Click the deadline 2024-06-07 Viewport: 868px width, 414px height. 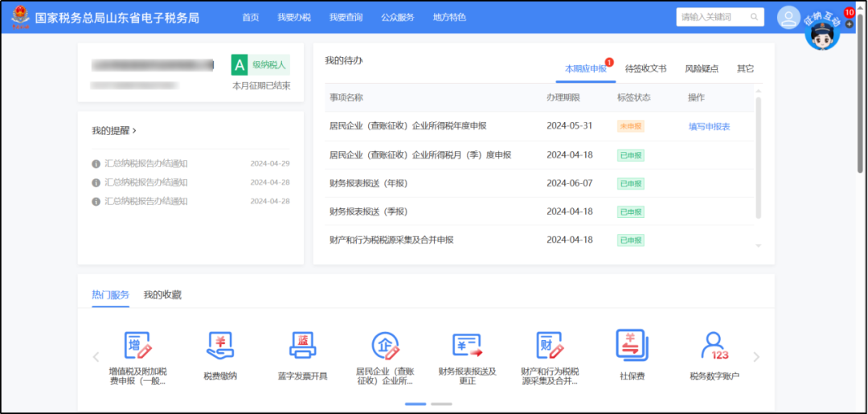tap(570, 182)
